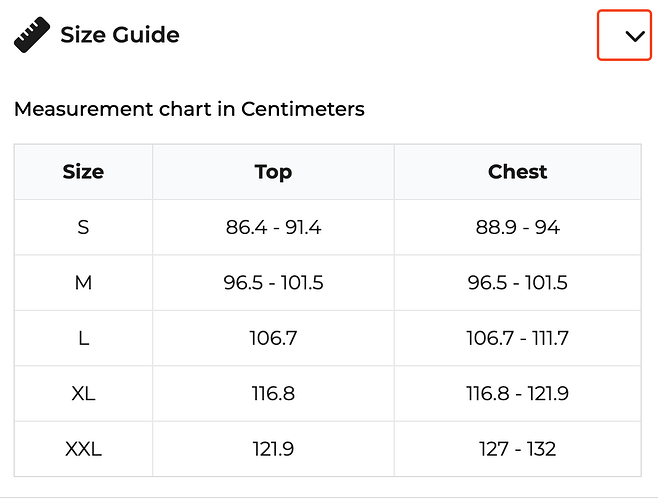Click the Chest cell 106.7 - 111.7
This screenshot has width=658, height=500.
(x=517, y=338)
